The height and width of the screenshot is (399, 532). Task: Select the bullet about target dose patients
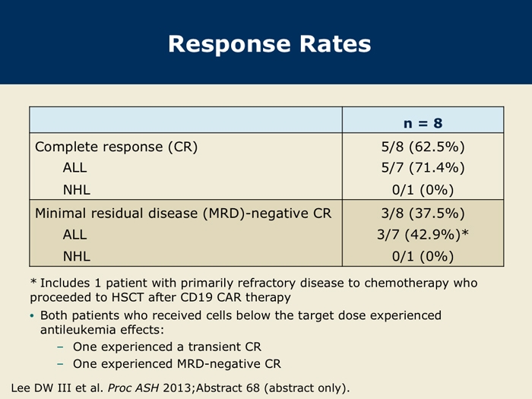pyautogui.click(x=236, y=322)
